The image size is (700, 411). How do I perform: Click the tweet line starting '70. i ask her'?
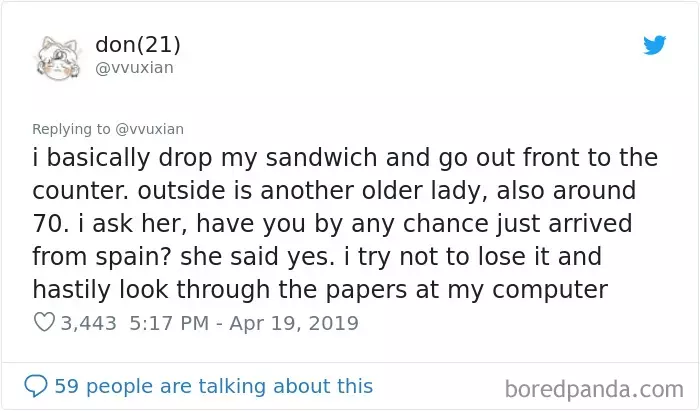(332, 224)
